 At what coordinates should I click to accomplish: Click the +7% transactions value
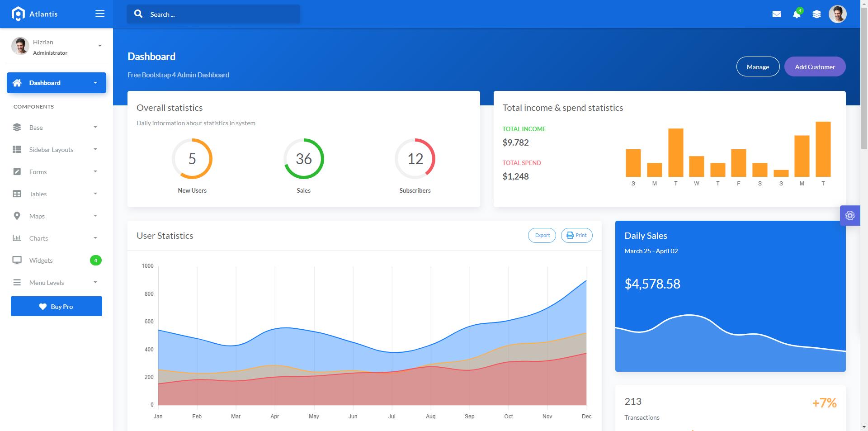[x=824, y=403]
